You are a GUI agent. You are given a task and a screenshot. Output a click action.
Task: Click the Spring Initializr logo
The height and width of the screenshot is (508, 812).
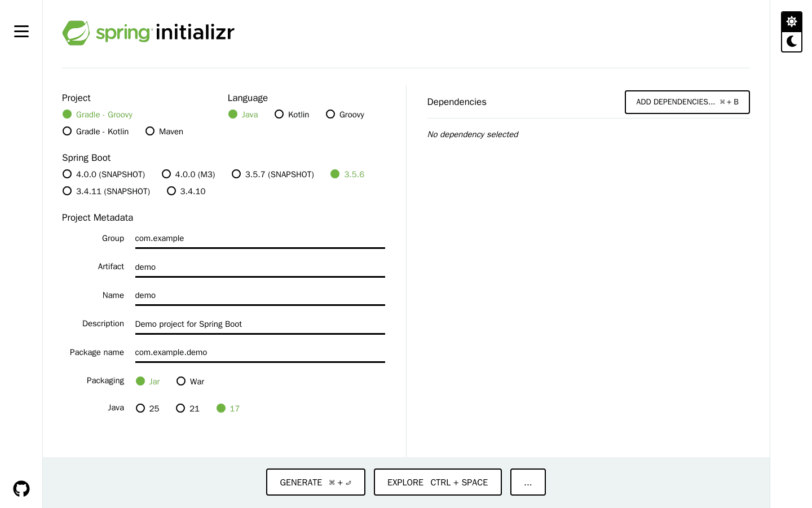pos(148,32)
